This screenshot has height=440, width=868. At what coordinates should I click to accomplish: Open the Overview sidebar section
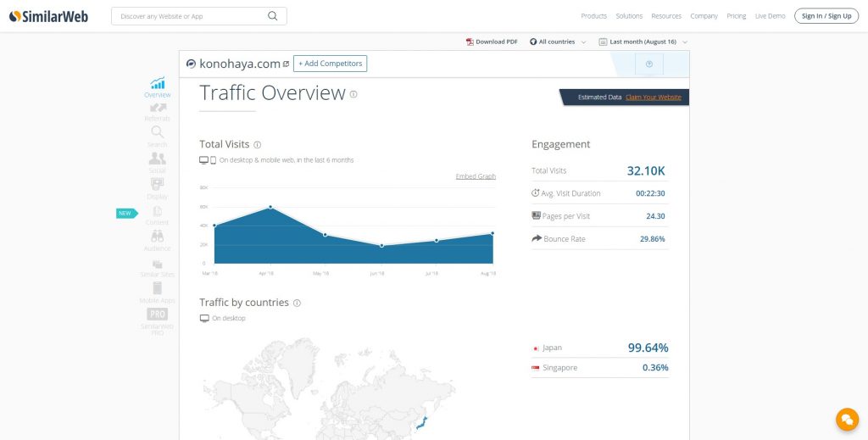157,87
